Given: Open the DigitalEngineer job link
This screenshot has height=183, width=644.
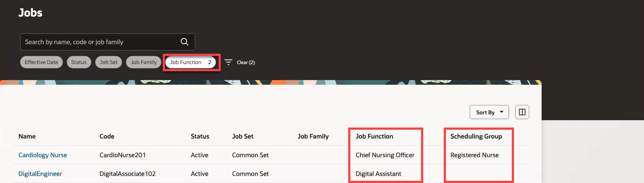Looking at the screenshot, I should [40, 174].
